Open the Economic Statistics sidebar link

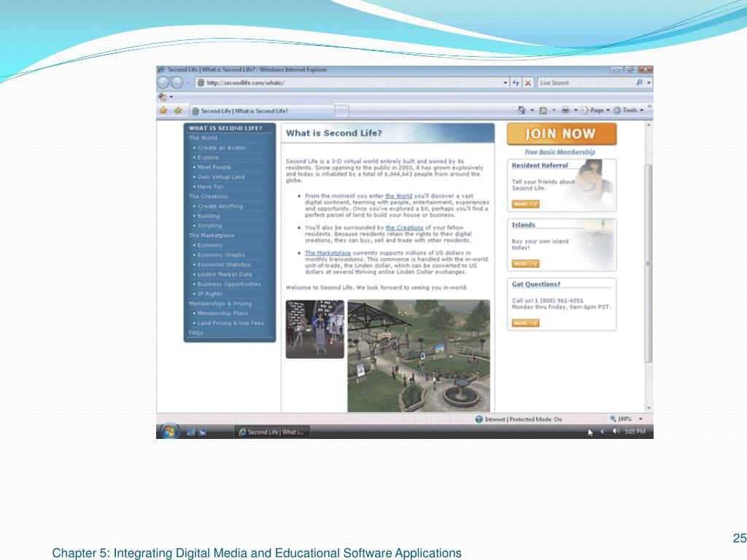[224, 265]
